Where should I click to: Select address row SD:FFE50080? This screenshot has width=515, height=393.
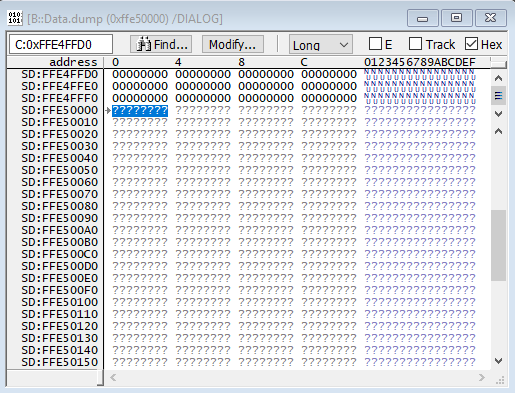point(60,206)
